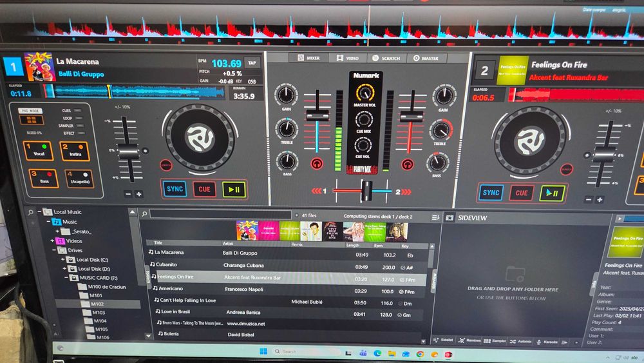The image size is (644, 363).
Task: Select the Cubanito track row
Action: pos(287,265)
